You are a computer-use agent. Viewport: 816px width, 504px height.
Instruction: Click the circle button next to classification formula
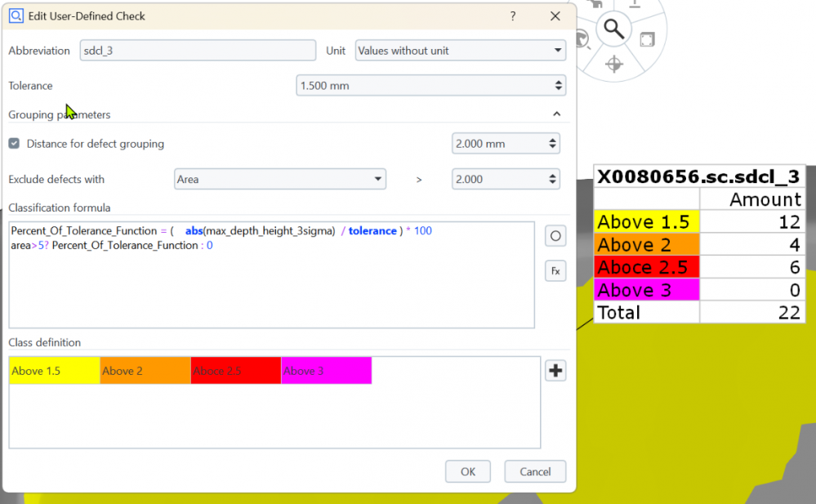[555, 236]
